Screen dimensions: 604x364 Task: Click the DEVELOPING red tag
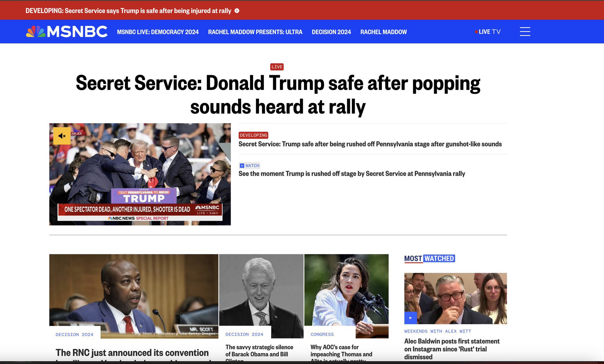pos(253,135)
